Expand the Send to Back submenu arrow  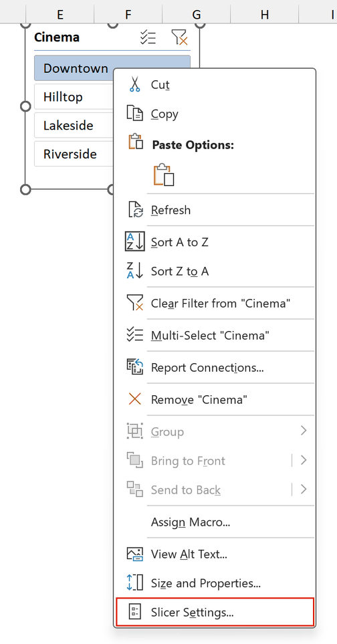click(x=304, y=489)
